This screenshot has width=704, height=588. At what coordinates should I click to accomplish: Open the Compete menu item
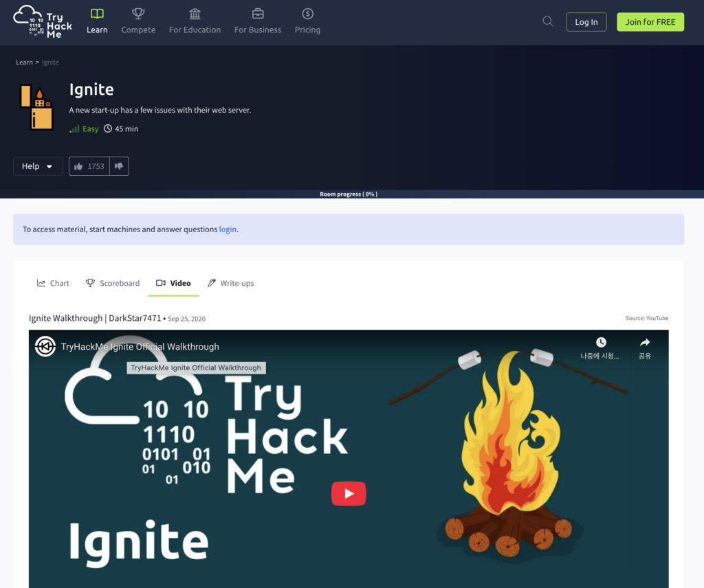[138, 21]
